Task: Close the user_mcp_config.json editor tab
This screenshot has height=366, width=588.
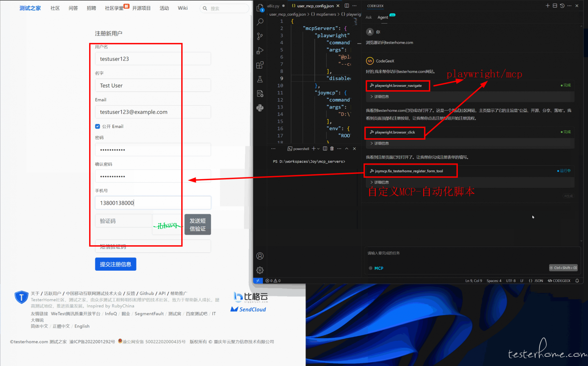Action: (338, 6)
